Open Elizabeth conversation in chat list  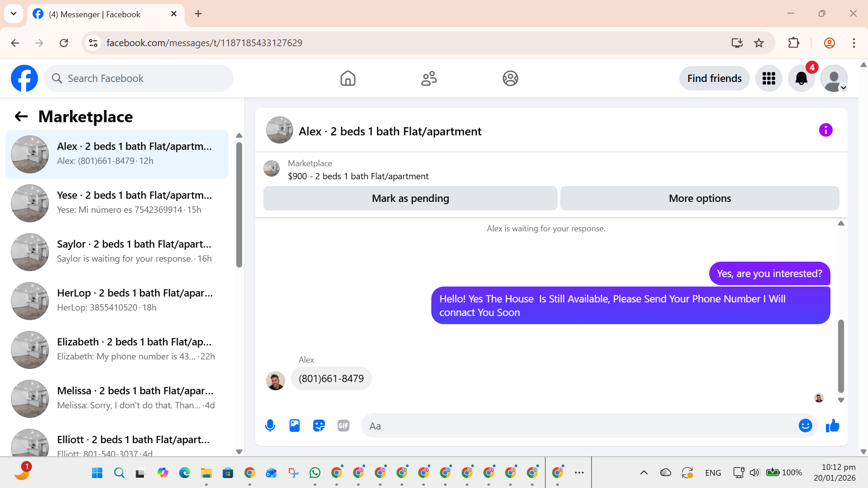tap(117, 350)
